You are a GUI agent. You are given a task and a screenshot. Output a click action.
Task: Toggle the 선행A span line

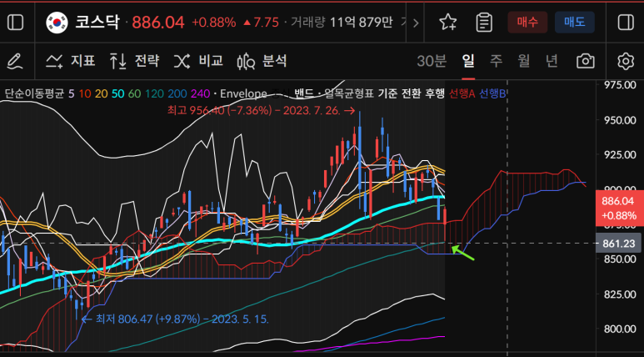[x=462, y=93]
